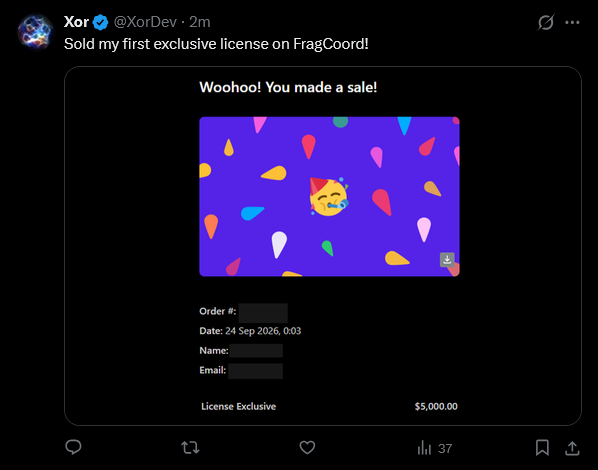This screenshot has width=598, height=470.
Task: Open Xor's profile avatar picture
Action: [x=35, y=32]
